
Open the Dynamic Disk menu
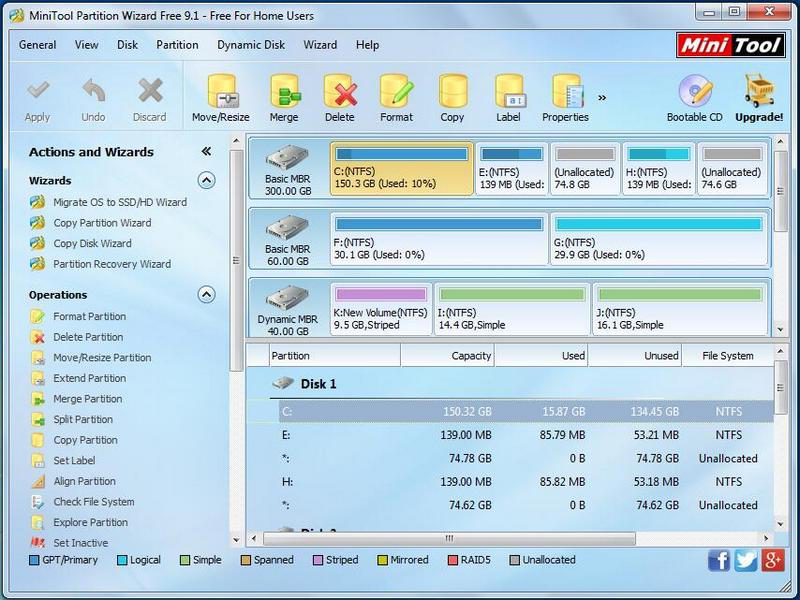click(x=251, y=45)
